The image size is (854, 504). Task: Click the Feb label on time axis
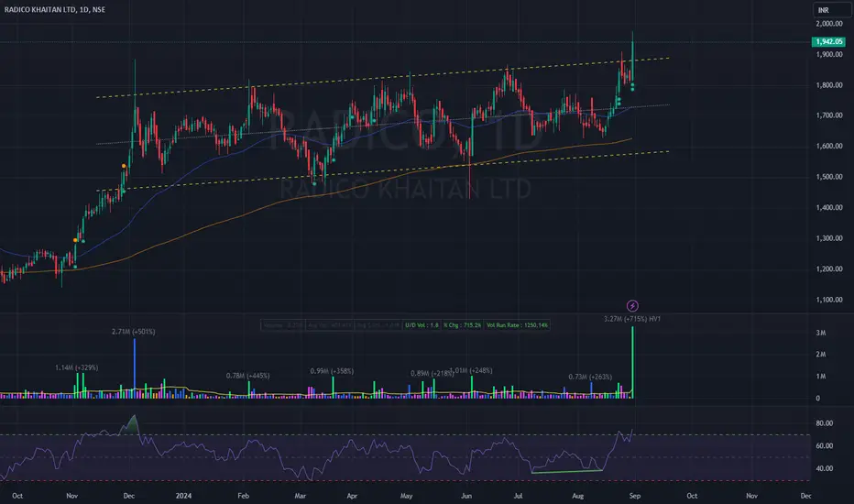click(x=244, y=496)
